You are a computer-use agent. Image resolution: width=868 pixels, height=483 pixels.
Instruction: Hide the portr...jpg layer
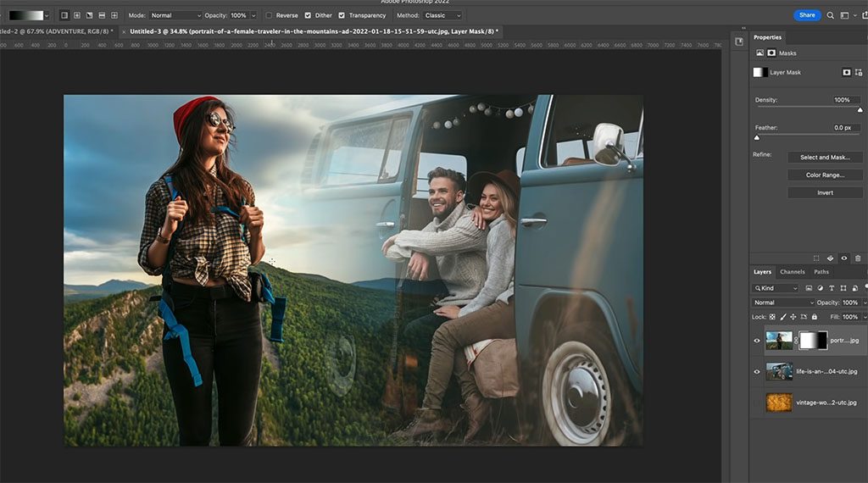[757, 341]
